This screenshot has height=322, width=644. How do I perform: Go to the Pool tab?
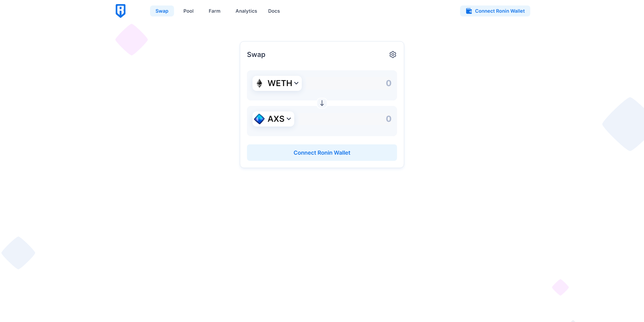188,11
